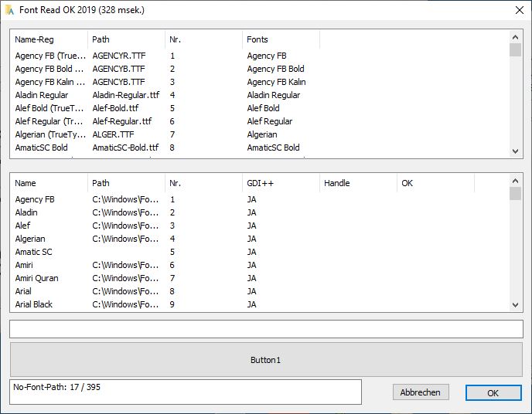
Task: Click the AmaticSC-Bold.ttf path cell
Action: pyautogui.click(x=125, y=148)
